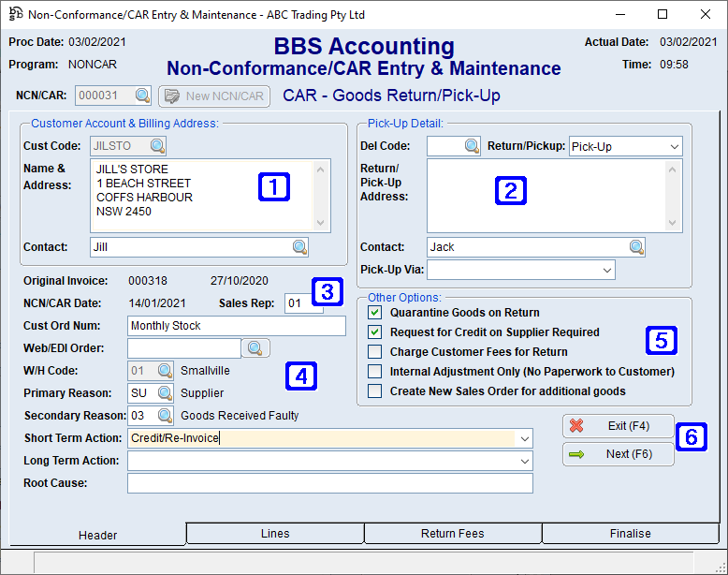Click into the Root Cause field

tap(330, 483)
